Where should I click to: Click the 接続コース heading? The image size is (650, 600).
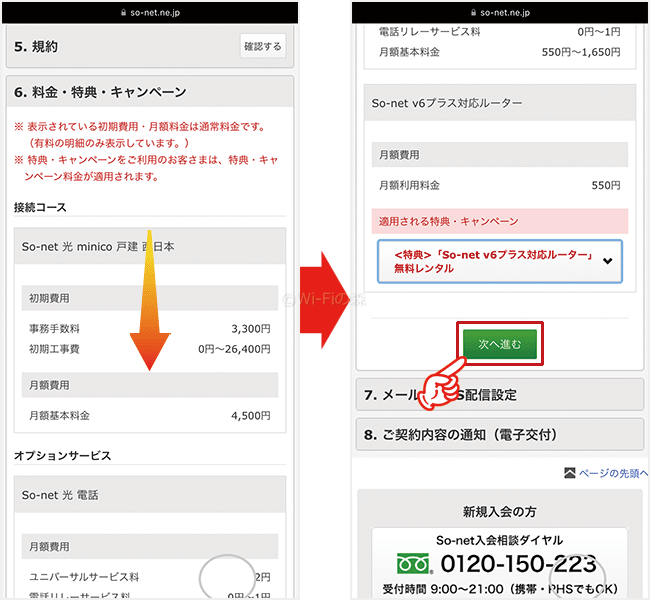tap(40, 207)
